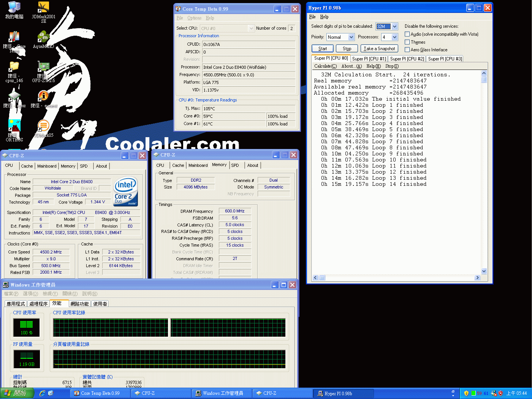
Task: Open the Processors count dropdown
Action: pos(395,37)
